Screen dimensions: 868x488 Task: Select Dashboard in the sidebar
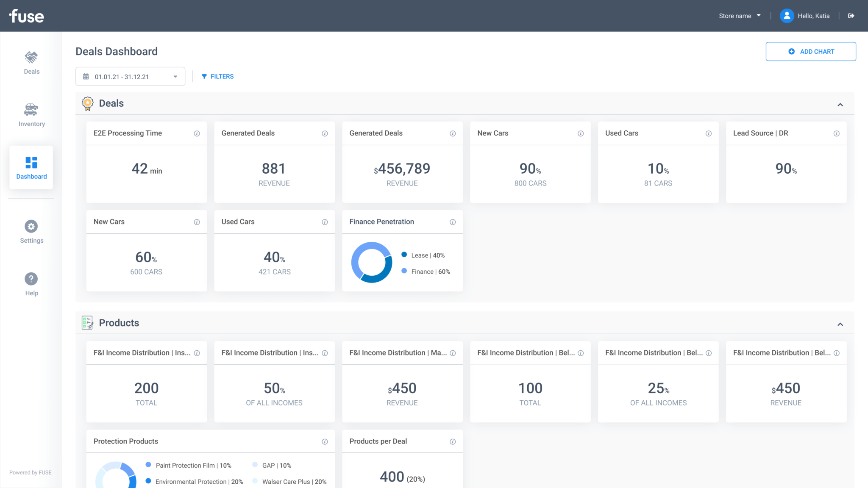[31, 167]
